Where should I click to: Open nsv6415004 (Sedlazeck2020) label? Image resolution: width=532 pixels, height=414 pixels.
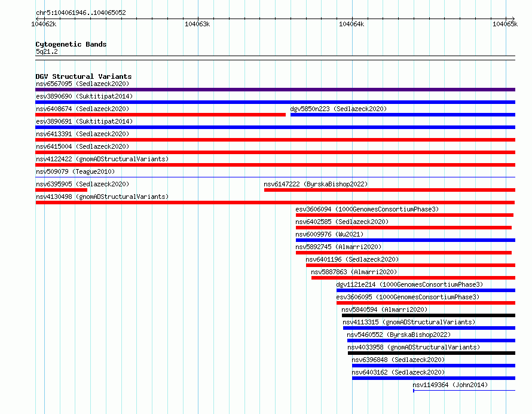82,146
